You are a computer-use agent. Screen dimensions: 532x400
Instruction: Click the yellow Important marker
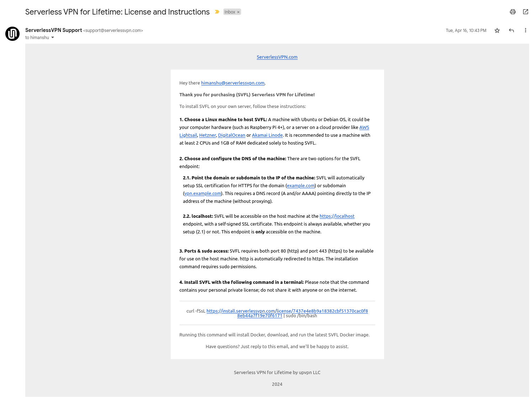tap(217, 12)
